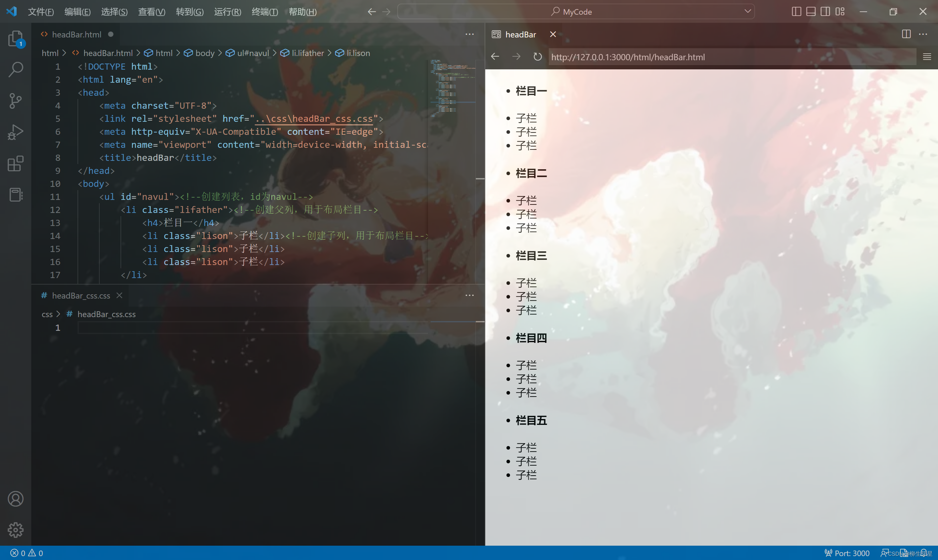This screenshot has height=560, width=938.
Task: Reload the preview browser page
Action: point(537,57)
